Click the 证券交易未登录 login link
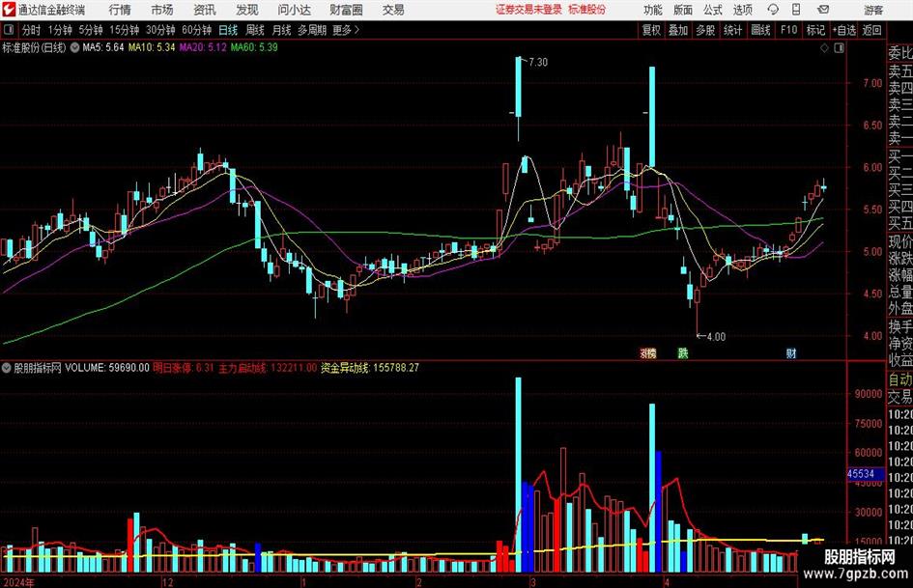The image size is (913, 588). (x=528, y=10)
